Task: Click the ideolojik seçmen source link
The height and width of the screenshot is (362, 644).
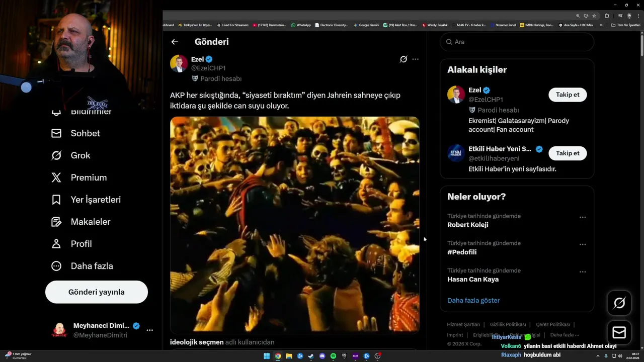Action: [x=197, y=342]
